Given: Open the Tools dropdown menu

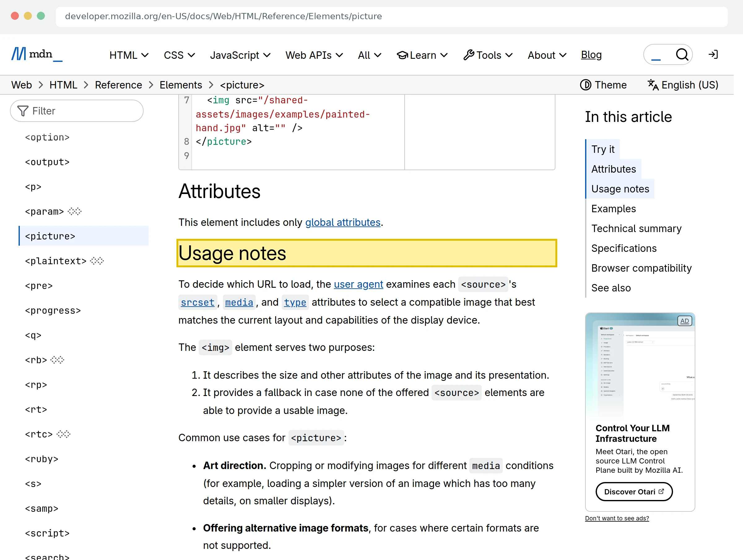Looking at the screenshot, I should 488,55.
